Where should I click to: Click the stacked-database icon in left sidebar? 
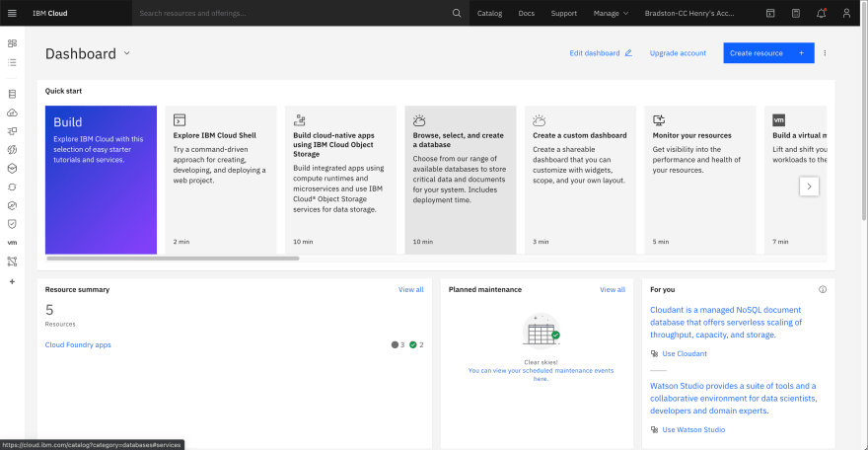[12, 94]
